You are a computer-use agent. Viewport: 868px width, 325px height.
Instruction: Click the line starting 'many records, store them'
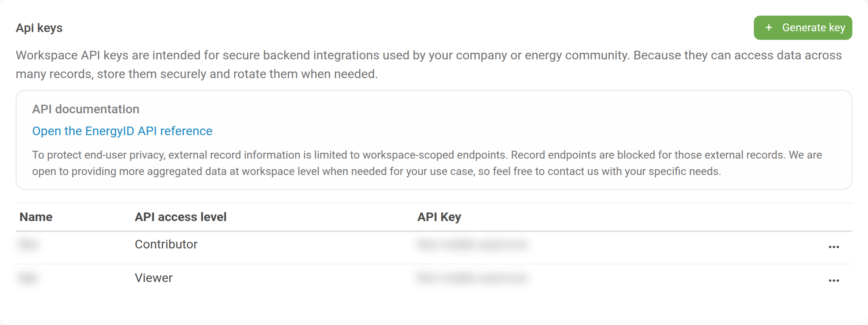[x=197, y=74]
